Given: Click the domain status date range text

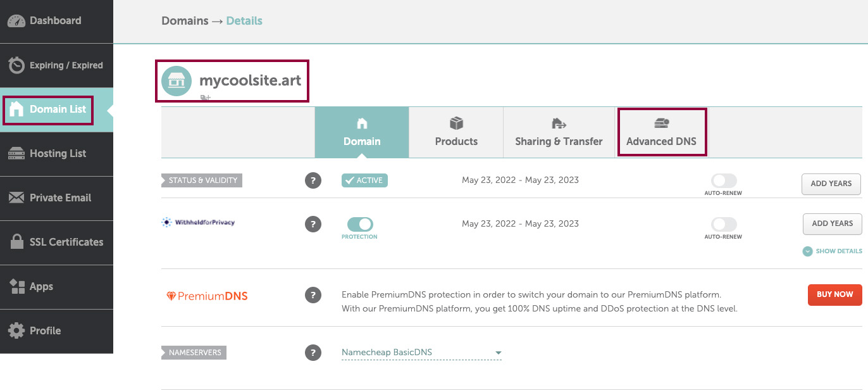Looking at the screenshot, I should pos(520,180).
